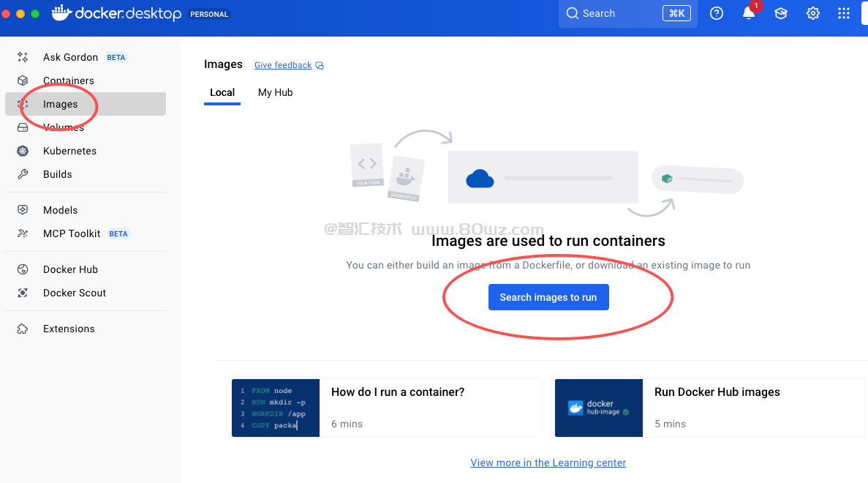Open View more in the Learning center
The height and width of the screenshot is (483, 868).
coord(548,463)
